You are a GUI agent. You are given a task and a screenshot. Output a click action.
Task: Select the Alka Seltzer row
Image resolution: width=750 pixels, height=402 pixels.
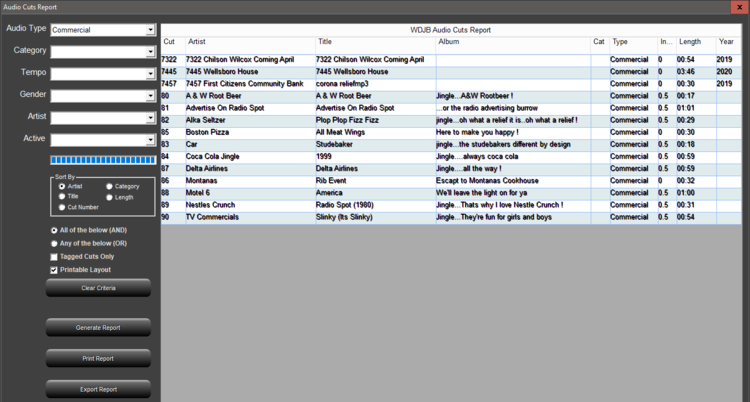pos(451,120)
